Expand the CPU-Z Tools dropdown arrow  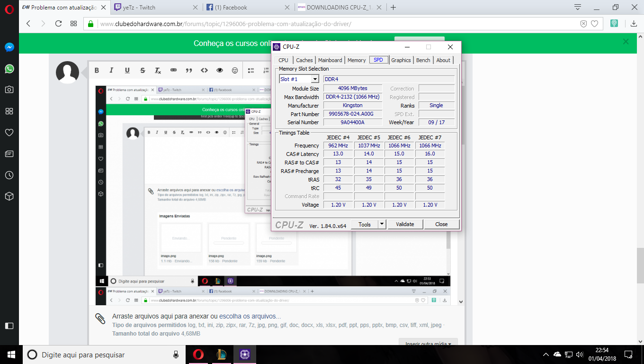[382, 224]
